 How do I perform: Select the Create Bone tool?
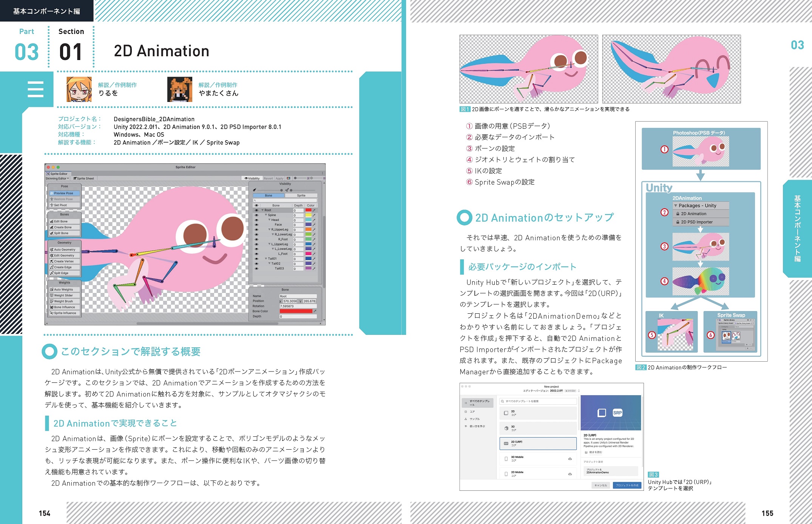tap(64, 227)
